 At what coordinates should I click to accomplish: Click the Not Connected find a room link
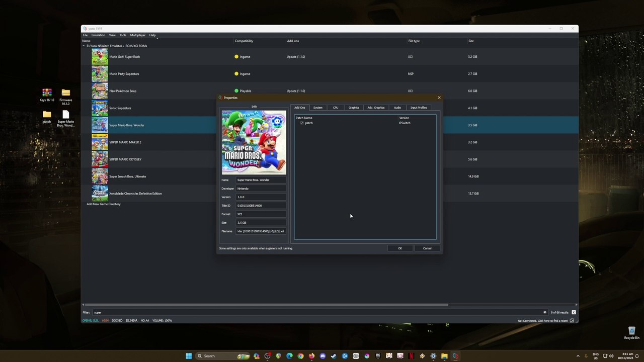pyautogui.click(x=543, y=321)
